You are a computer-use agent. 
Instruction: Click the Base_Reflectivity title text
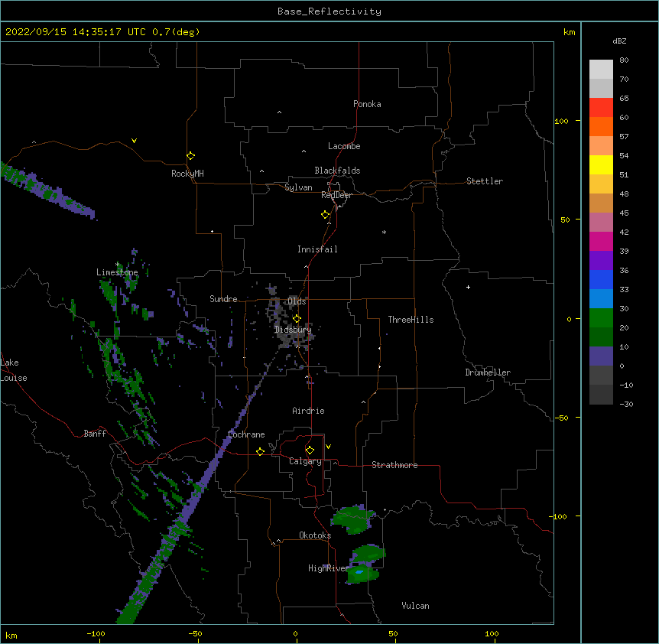pyautogui.click(x=329, y=11)
